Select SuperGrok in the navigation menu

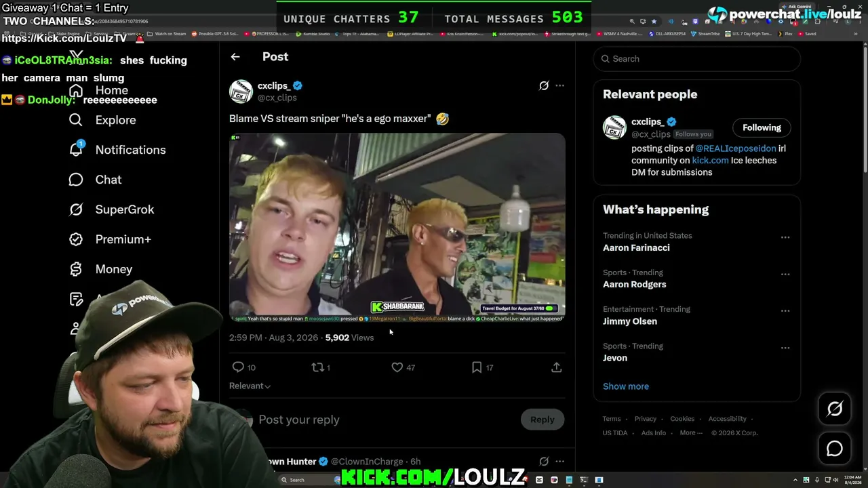click(x=125, y=209)
